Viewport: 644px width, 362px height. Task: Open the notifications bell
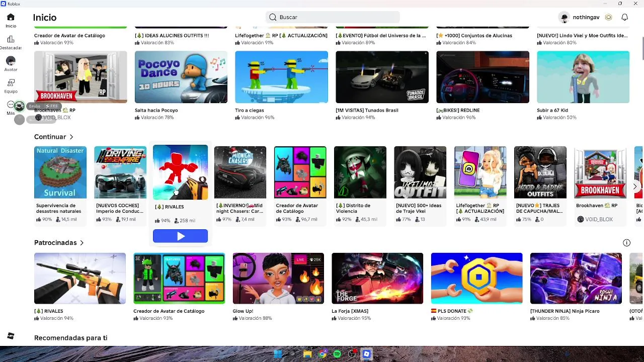[x=624, y=17]
